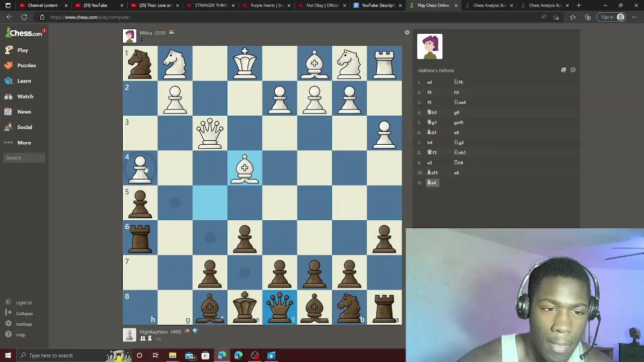Image resolution: width=644 pixels, height=362 pixels.
Task: Switch to Channel content browser tab
Action: tap(43, 6)
